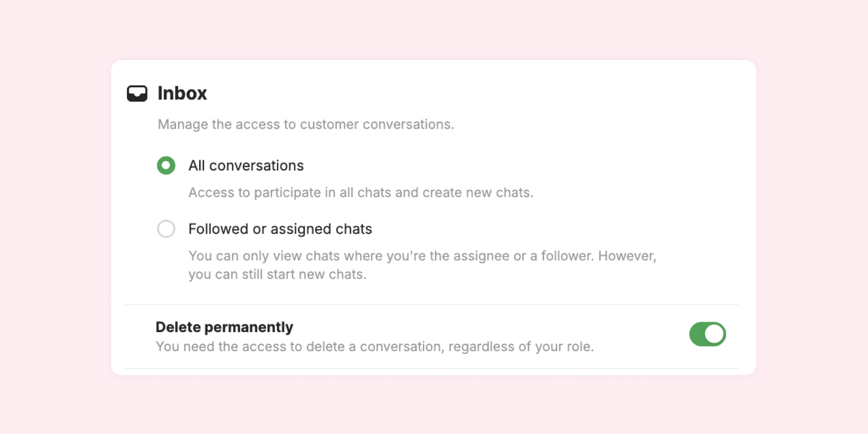Click the Inbox section heading

(182, 93)
